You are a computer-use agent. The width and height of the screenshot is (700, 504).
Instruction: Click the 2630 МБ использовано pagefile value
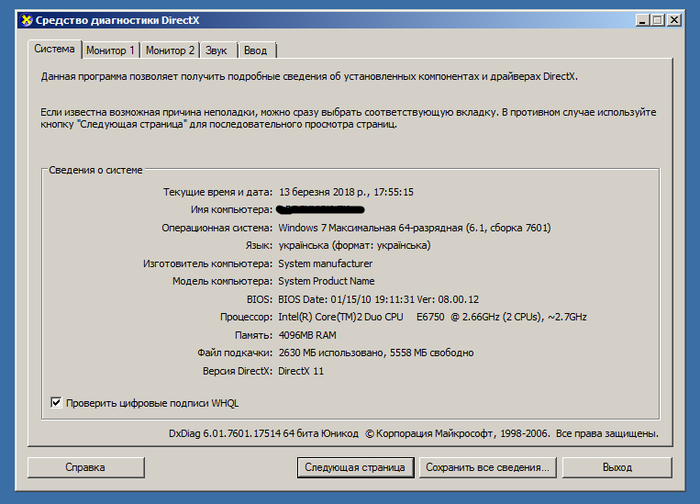click(x=376, y=353)
